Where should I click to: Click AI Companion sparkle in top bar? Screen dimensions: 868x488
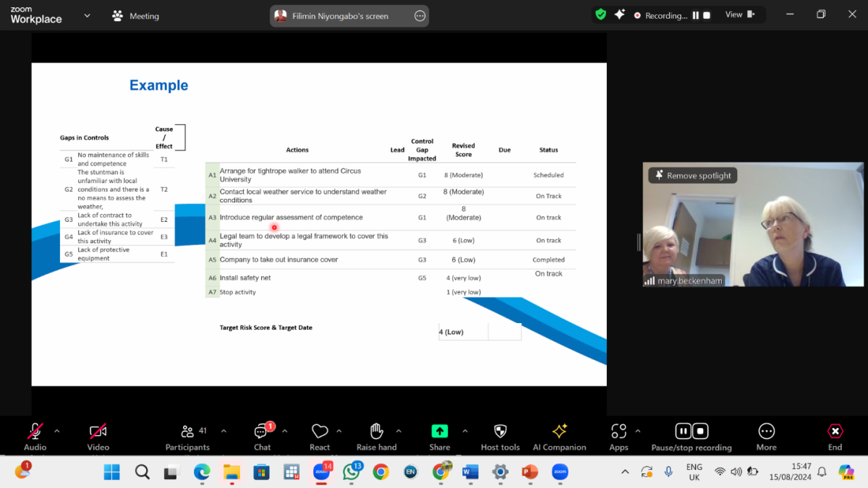619,14
